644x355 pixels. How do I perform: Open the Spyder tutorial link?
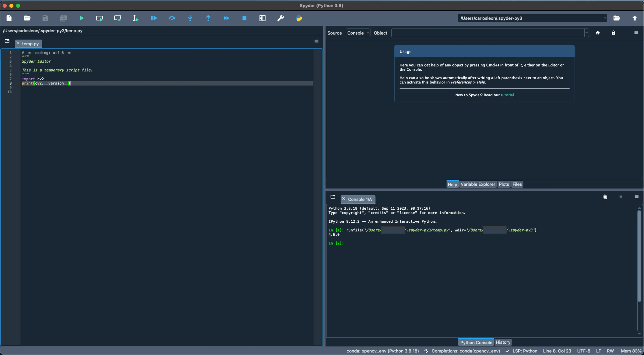coord(507,95)
